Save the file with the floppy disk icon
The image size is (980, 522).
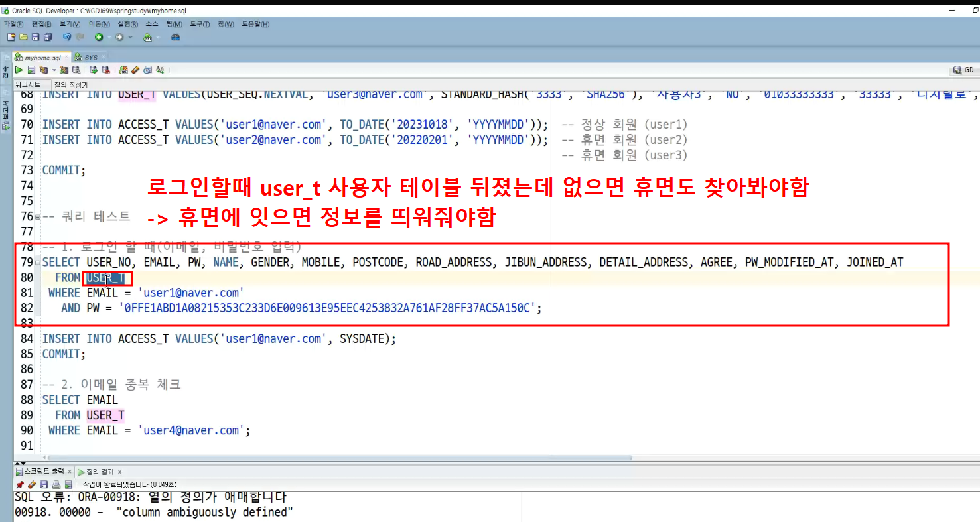tap(36, 37)
